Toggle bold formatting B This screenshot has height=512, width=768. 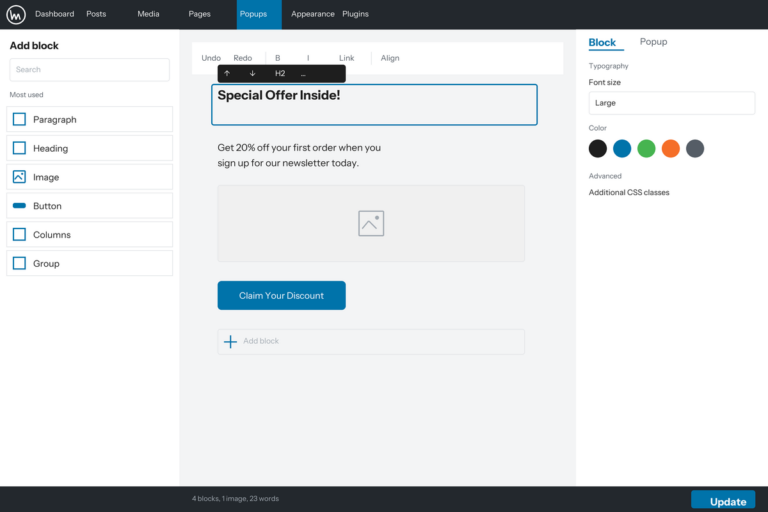click(x=278, y=58)
